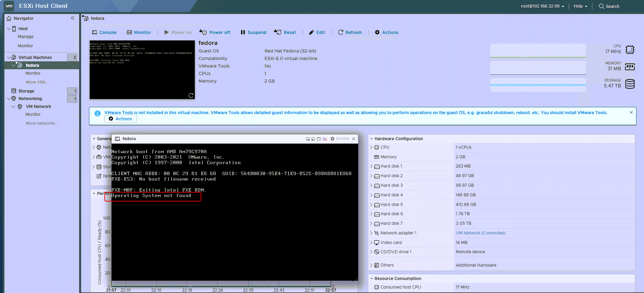Image resolution: width=644 pixels, height=293 pixels.
Task: Select Monitor under Host
Action: point(25,46)
